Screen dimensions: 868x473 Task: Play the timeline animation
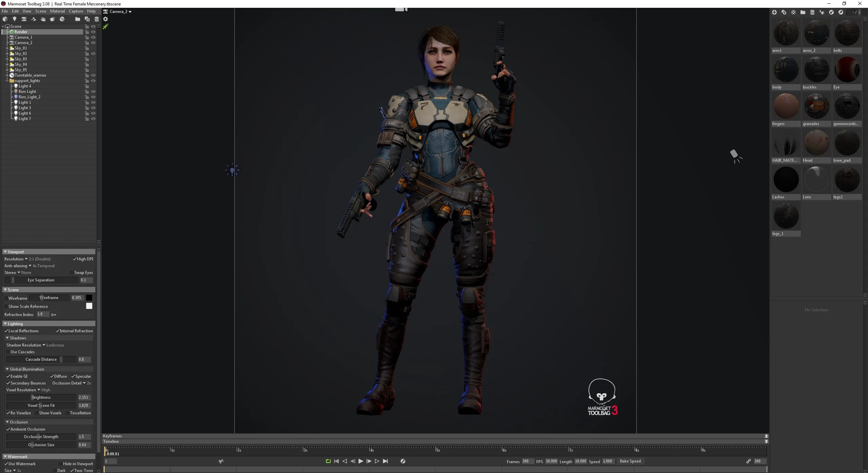[361, 461]
